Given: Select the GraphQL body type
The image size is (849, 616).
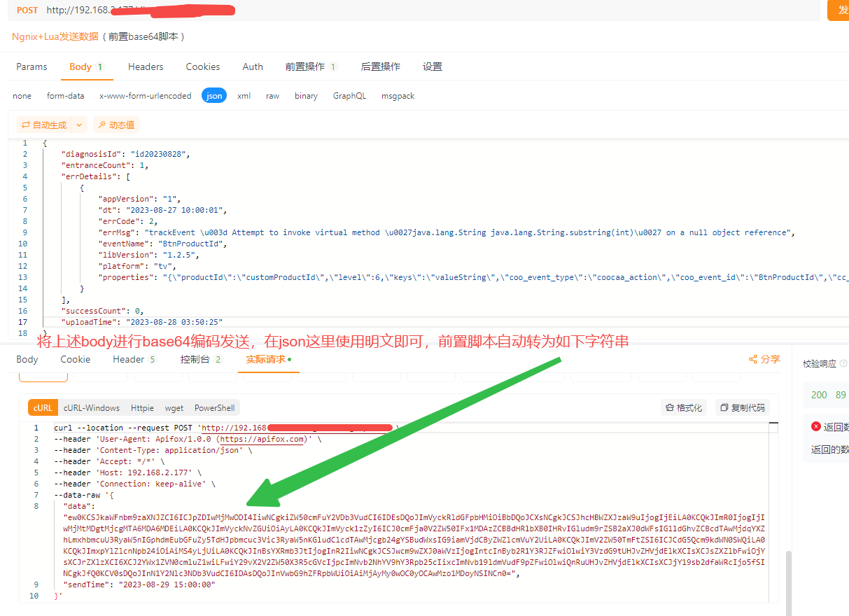Looking at the screenshot, I should (349, 96).
